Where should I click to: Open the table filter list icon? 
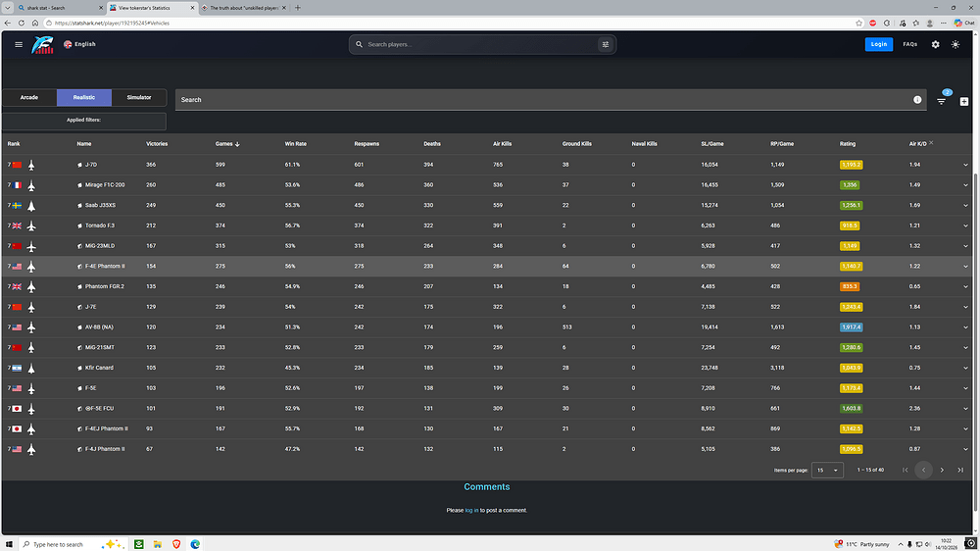[941, 101]
